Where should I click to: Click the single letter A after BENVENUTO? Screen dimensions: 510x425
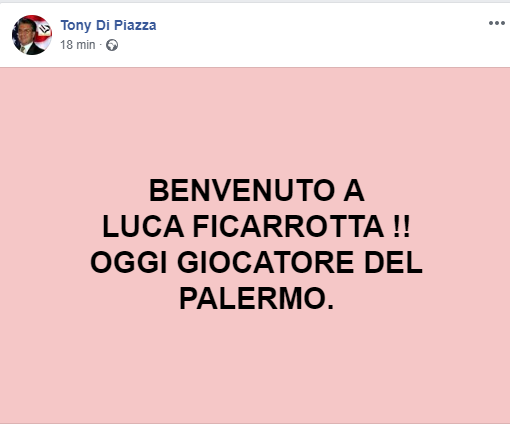coord(354,190)
